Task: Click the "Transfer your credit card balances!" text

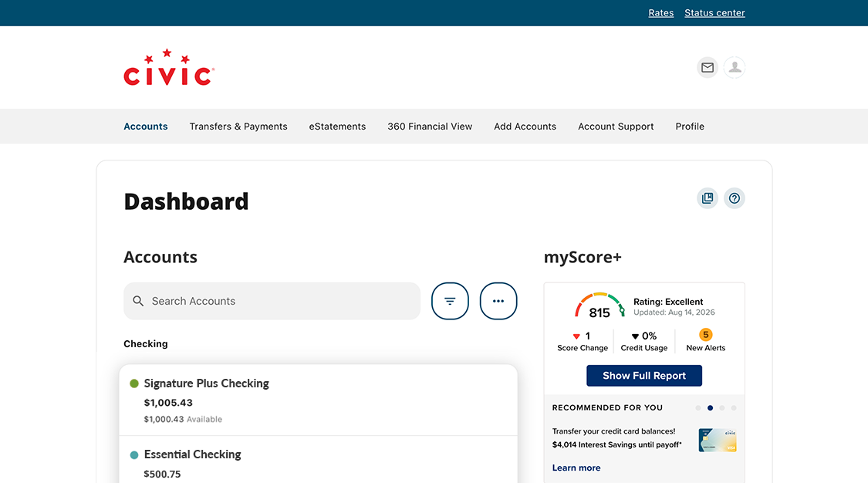Action: [x=613, y=431]
